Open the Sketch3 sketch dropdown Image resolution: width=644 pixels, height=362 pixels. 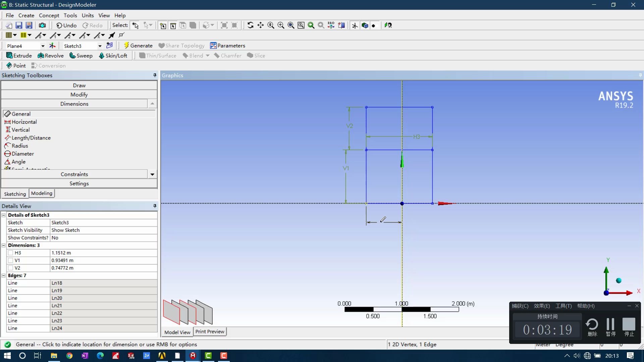(100, 46)
